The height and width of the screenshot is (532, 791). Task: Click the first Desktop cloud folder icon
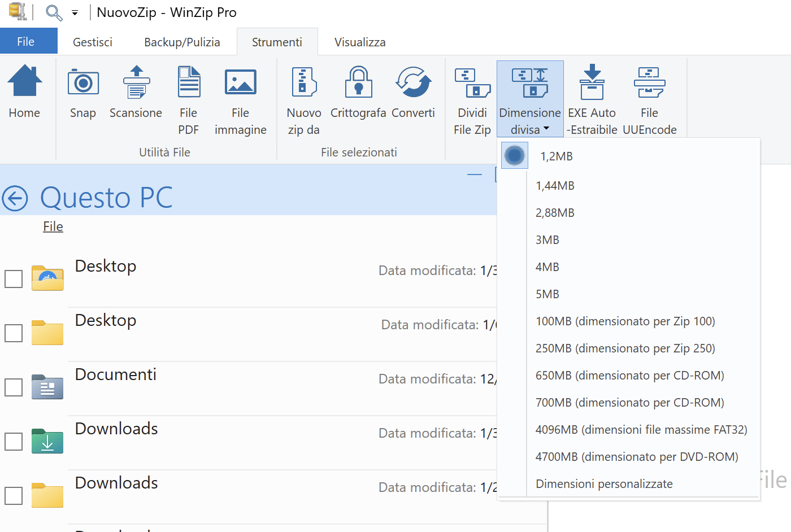[47, 278]
